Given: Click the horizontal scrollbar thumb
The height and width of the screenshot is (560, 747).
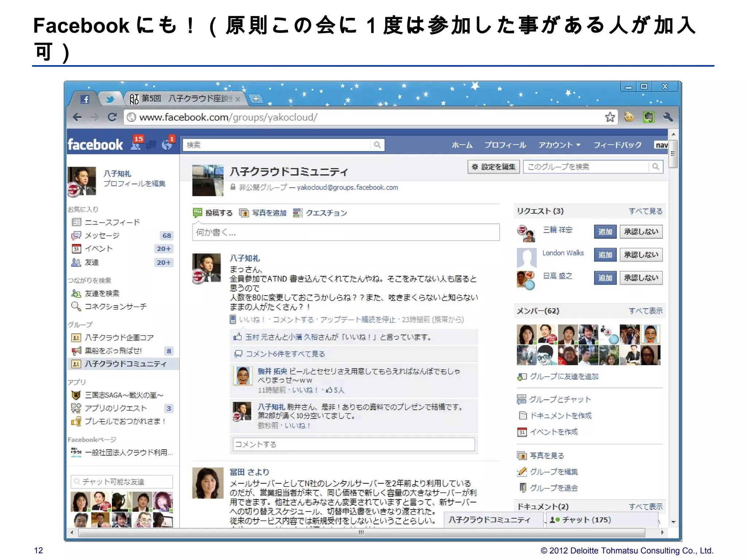Looking at the screenshot, I should click(x=361, y=533).
